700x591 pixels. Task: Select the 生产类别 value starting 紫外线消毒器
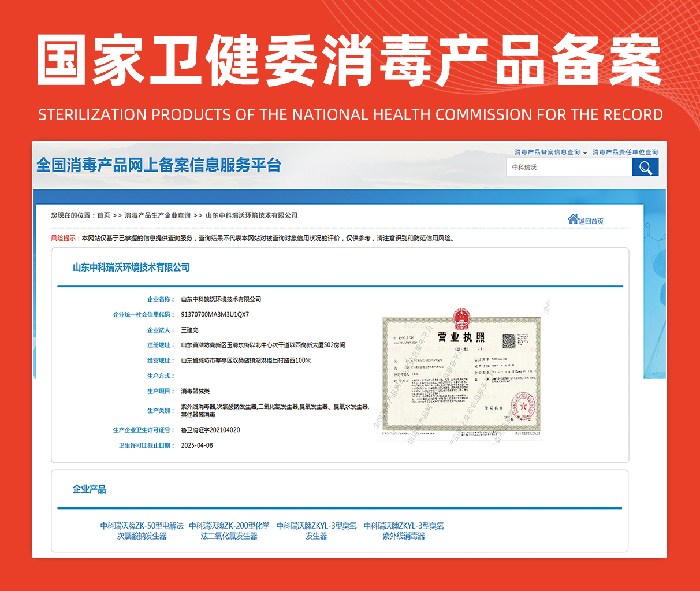point(275,411)
